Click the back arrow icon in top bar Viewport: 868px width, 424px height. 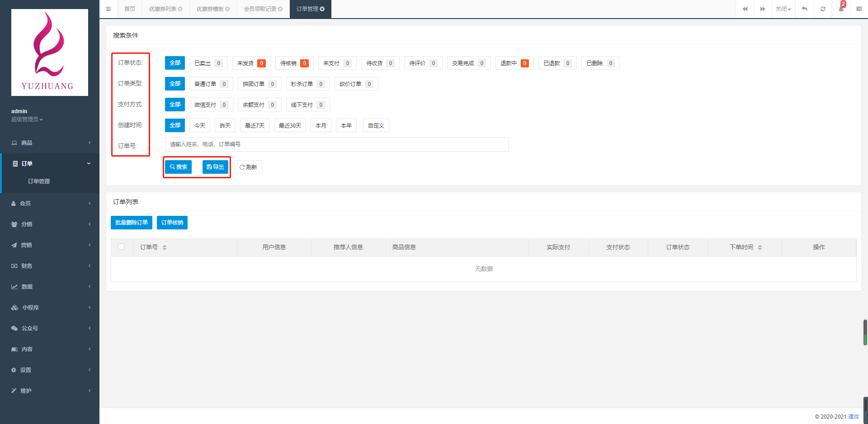(x=804, y=9)
